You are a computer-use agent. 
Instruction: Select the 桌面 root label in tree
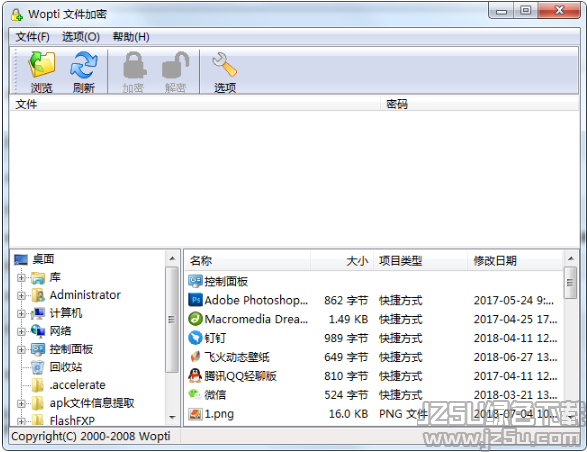(43, 259)
